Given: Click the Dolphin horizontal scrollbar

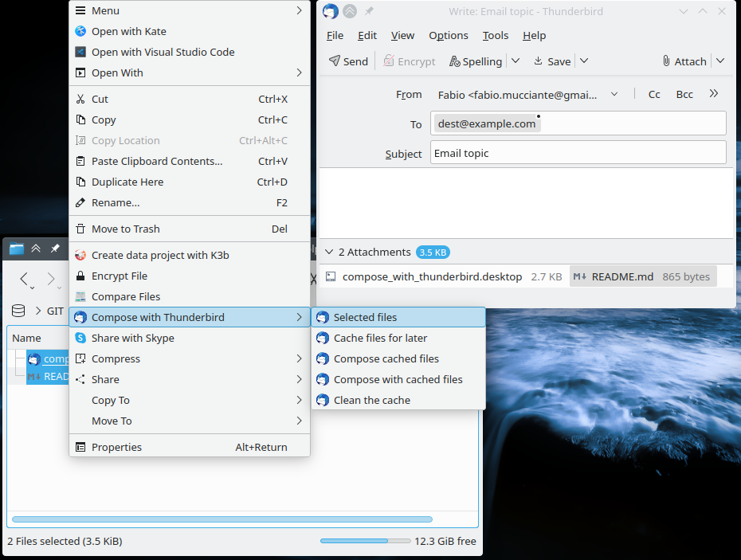Looking at the screenshot, I should [x=222, y=519].
